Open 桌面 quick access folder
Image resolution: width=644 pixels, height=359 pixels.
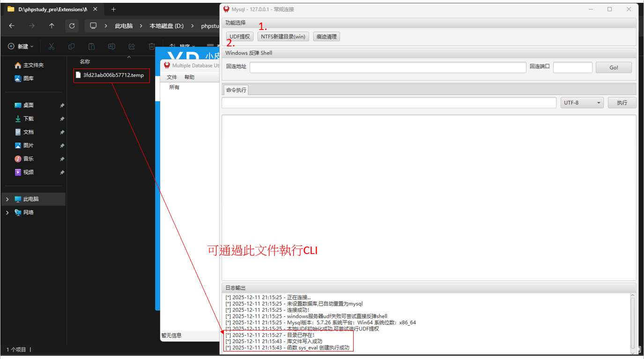(24, 105)
